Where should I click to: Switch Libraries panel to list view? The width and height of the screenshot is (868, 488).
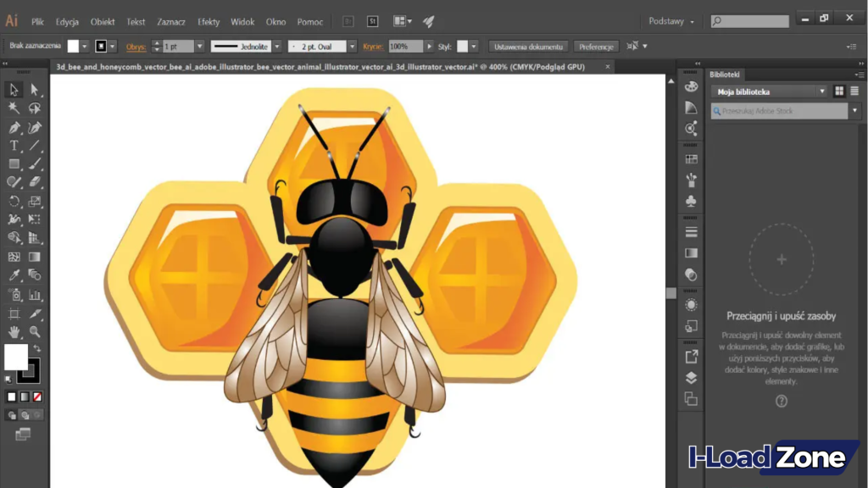coord(854,91)
